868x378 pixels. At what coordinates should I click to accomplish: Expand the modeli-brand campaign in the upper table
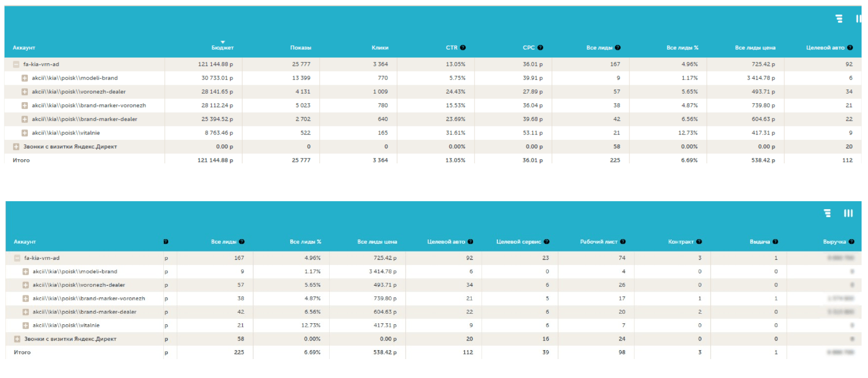[24, 78]
